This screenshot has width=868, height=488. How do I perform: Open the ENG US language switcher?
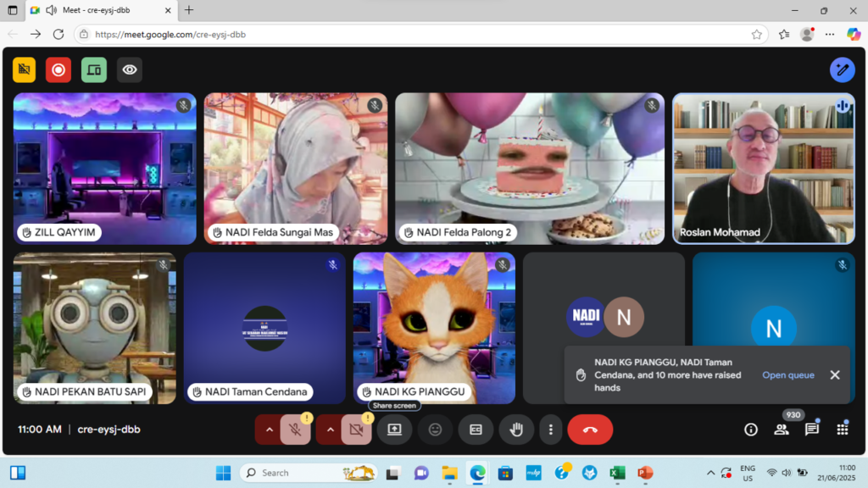tap(748, 473)
